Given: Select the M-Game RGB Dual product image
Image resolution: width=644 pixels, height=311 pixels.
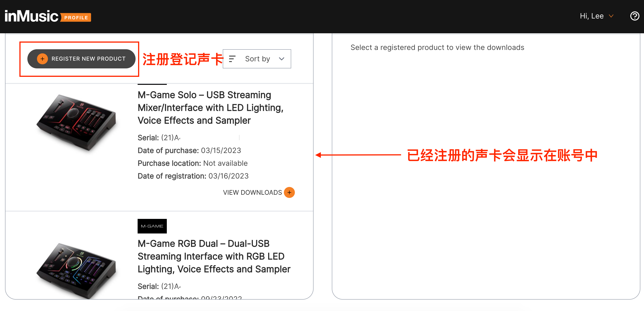Looking at the screenshot, I should click(76, 270).
